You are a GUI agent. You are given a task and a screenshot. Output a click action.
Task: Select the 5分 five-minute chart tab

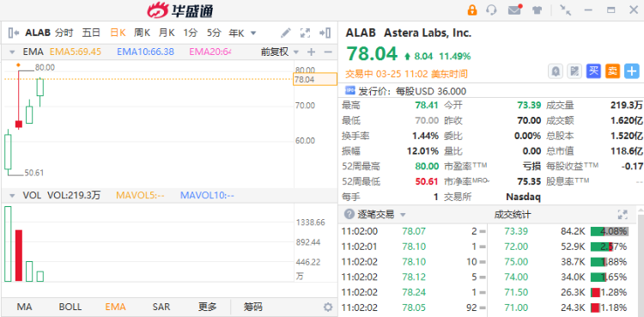coord(214,33)
